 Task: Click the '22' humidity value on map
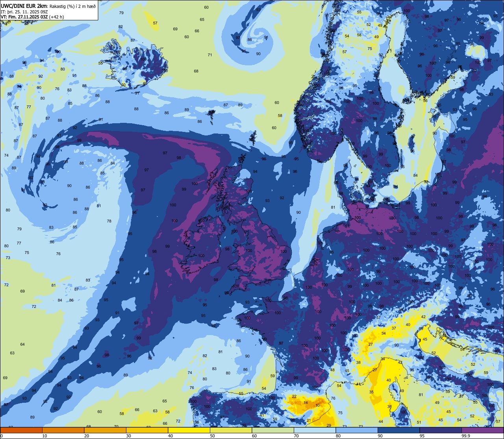tap(294, 396)
